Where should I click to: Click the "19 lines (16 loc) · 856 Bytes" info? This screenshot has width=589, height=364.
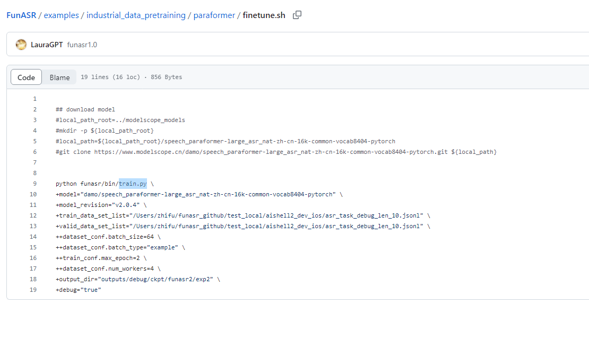click(x=131, y=77)
